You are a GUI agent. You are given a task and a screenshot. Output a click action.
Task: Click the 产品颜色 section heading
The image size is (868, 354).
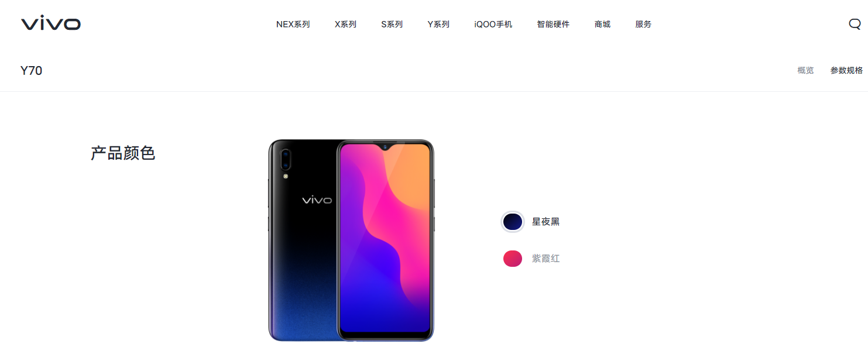click(x=123, y=153)
